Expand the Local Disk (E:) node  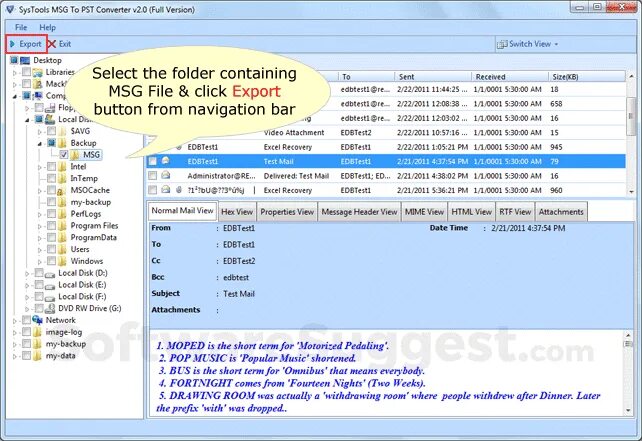click(27, 285)
